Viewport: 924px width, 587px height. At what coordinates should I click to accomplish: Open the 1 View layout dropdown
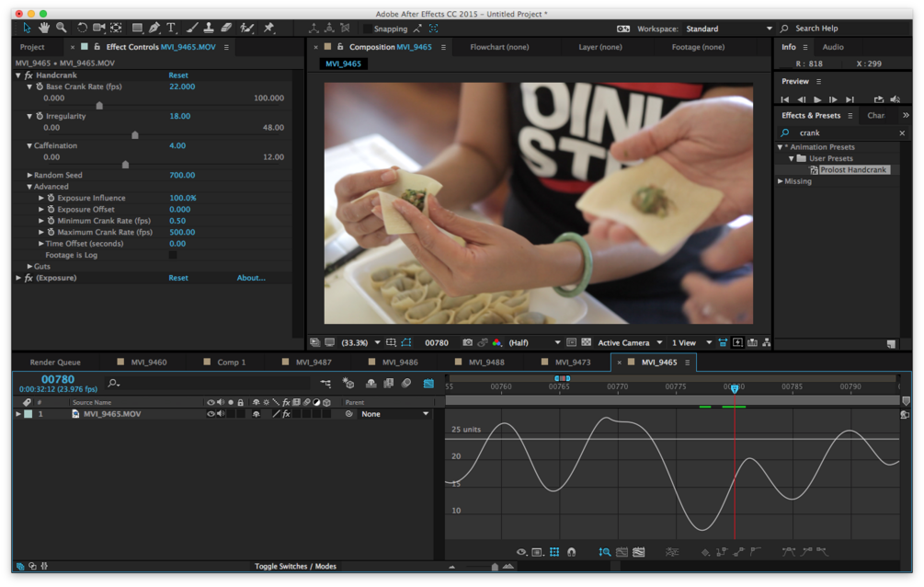(691, 343)
